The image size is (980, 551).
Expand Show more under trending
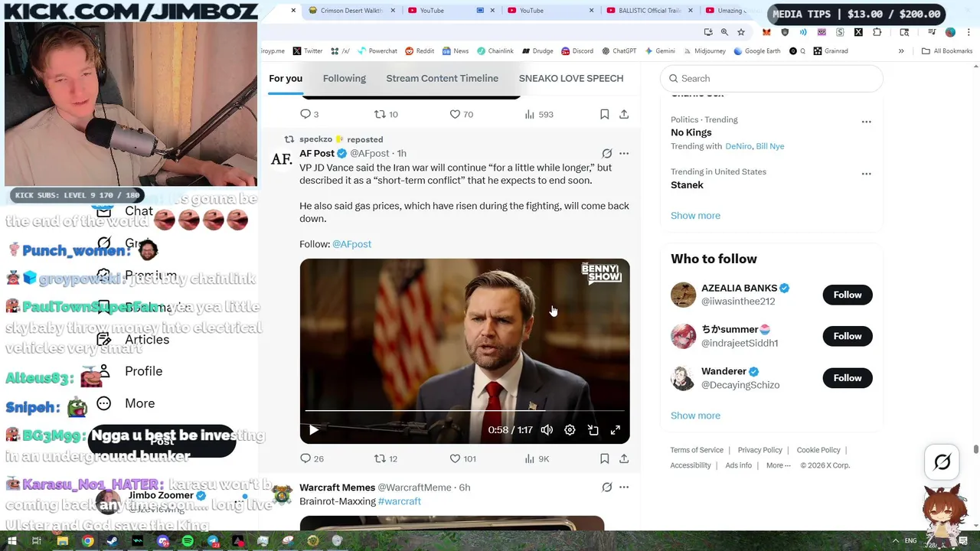tap(695, 215)
